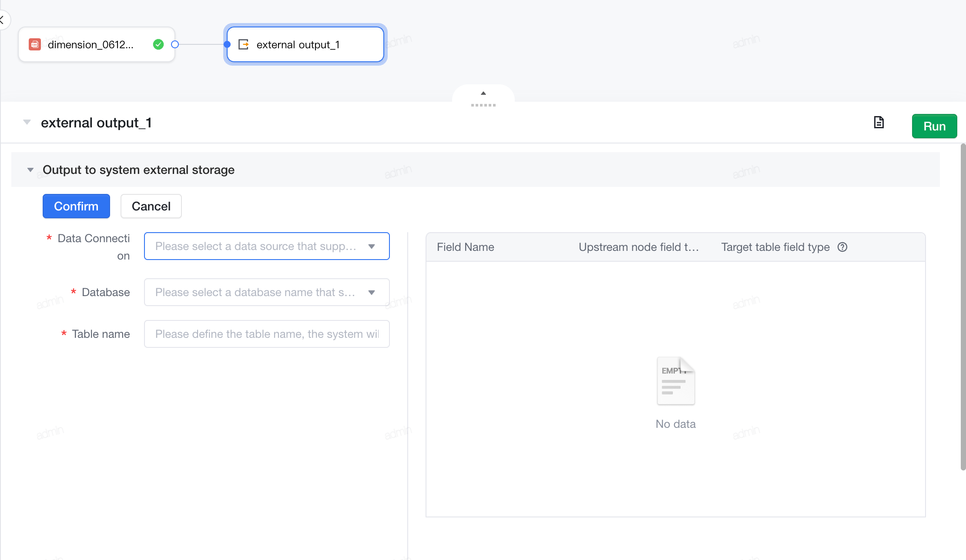This screenshot has width=966, height=560.
Task: Run the external output node
Action: click(x=934, y=126)
